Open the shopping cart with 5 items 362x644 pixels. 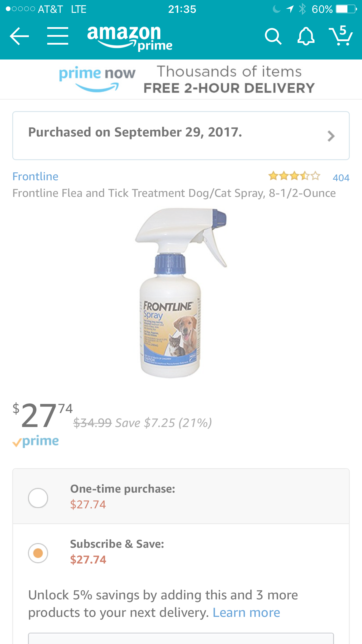point(340,36)
